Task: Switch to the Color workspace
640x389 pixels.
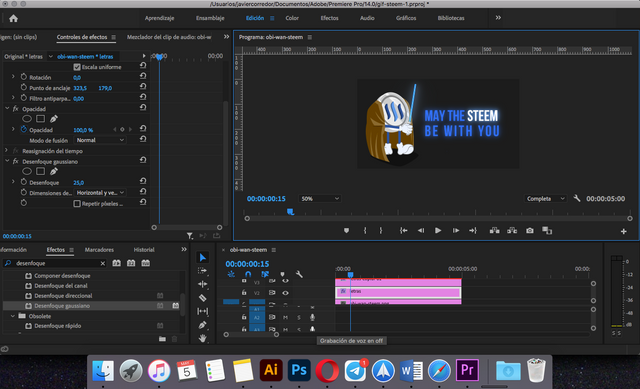Action: click(x=292, y=18)
